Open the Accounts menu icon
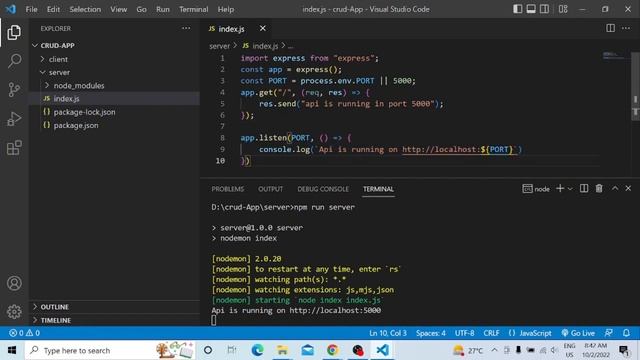 pos(14,283)
